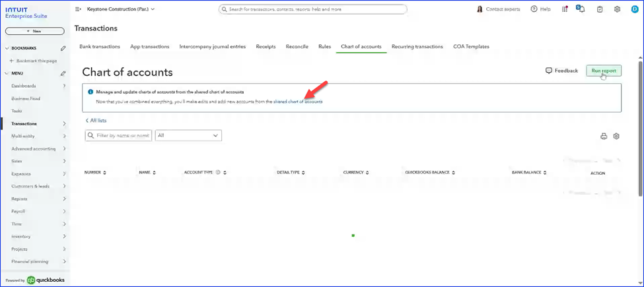The height and width of the screenshot is (287, 644).
Task: Open Customers & leads in sidebar
Action: [x=30, y=187]
